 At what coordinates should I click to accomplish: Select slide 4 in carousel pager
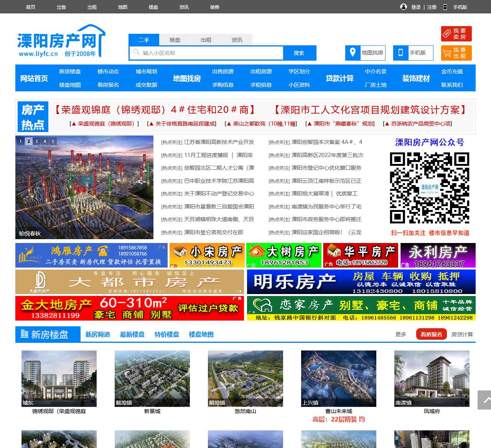(45, 141)
